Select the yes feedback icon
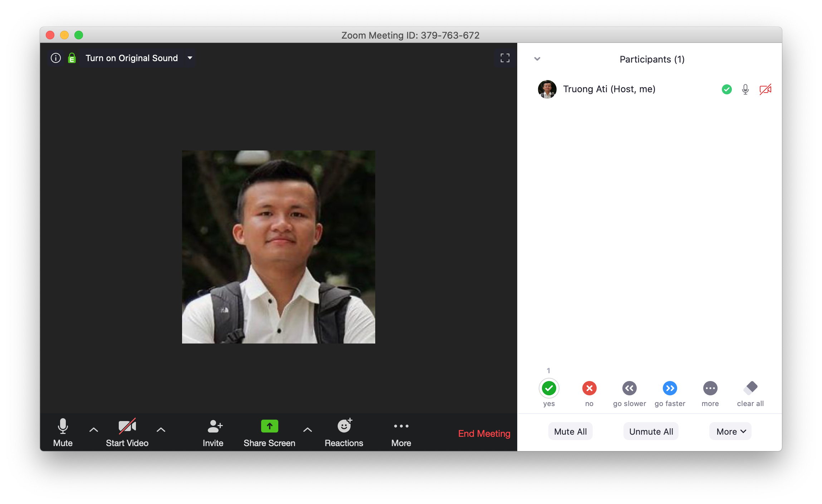 (x=549, y=388)
